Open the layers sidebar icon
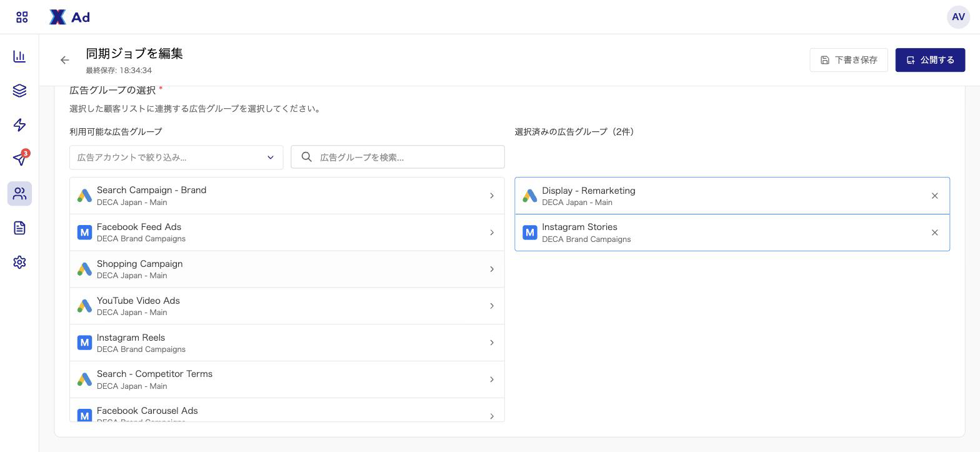This screenshot has height=452, width=980. 19,91
